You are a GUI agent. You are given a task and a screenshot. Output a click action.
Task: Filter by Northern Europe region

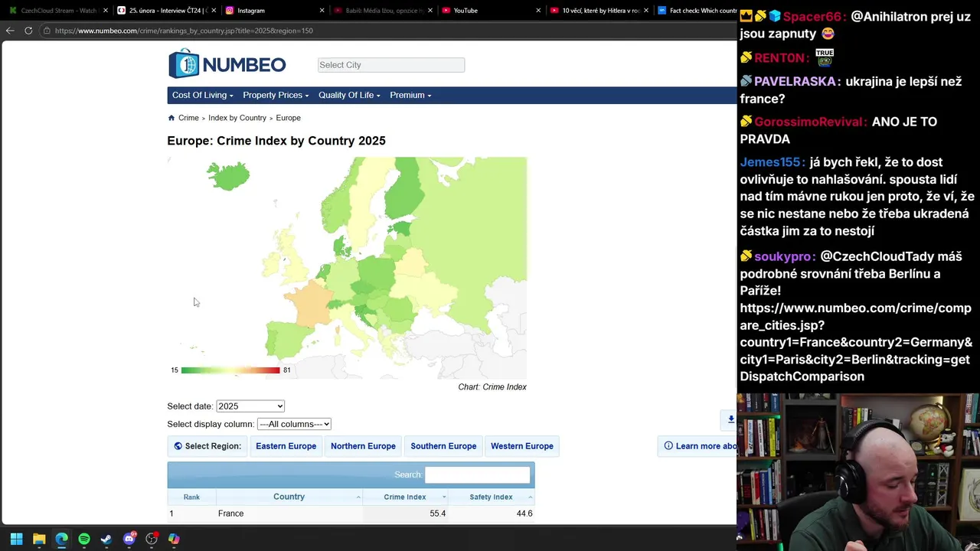click(x=363, y=446)
